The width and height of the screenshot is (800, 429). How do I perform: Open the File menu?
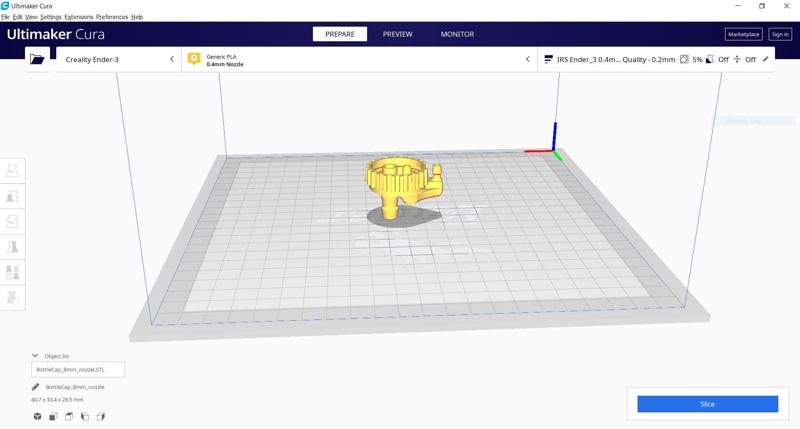click(x=5, y=17)
